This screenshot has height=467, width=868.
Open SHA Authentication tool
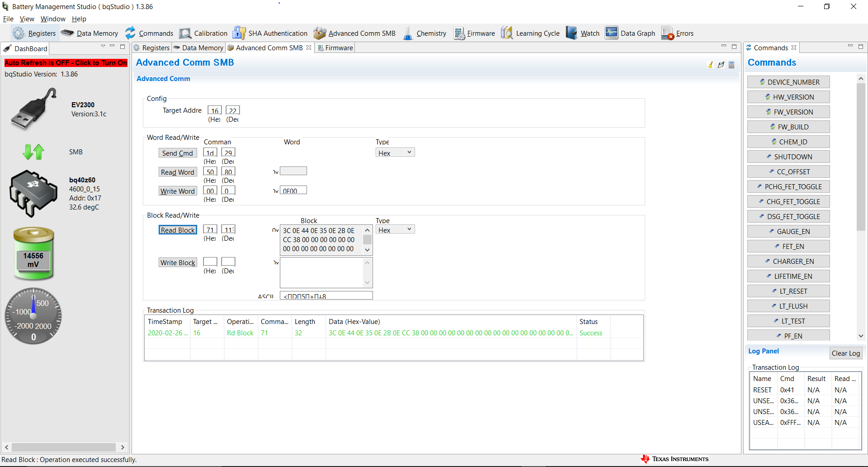[270, 33]
